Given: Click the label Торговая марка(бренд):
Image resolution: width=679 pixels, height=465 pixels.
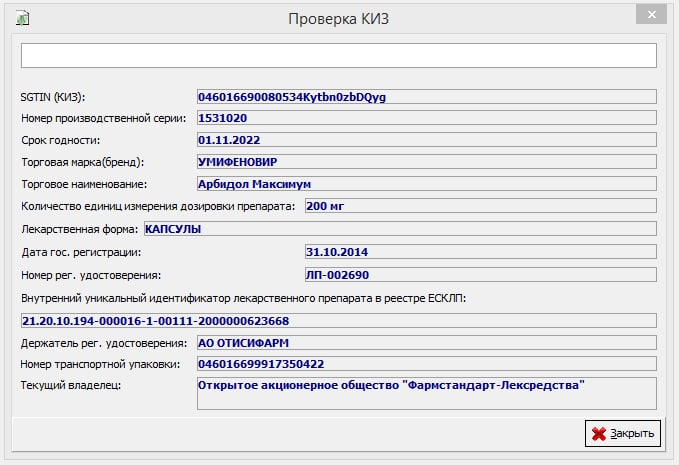Looking at the screenshot, I should coord(83,162).
